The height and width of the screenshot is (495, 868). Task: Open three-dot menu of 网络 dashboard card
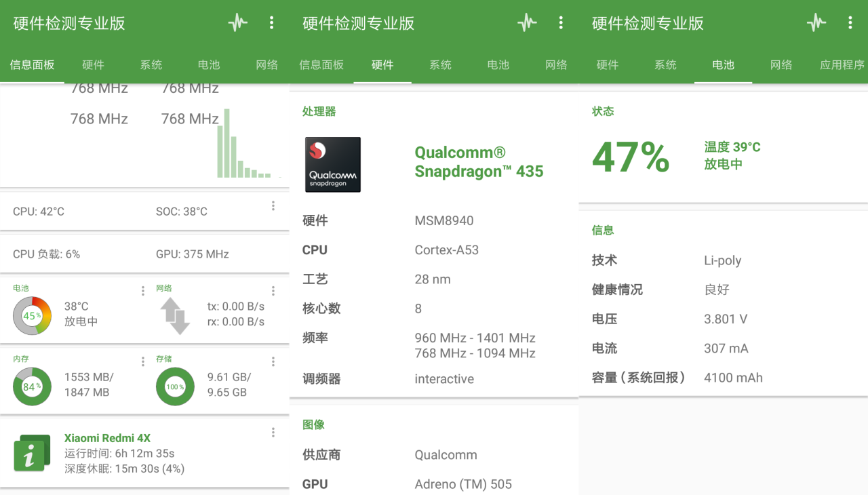click(x=273, y=291)
